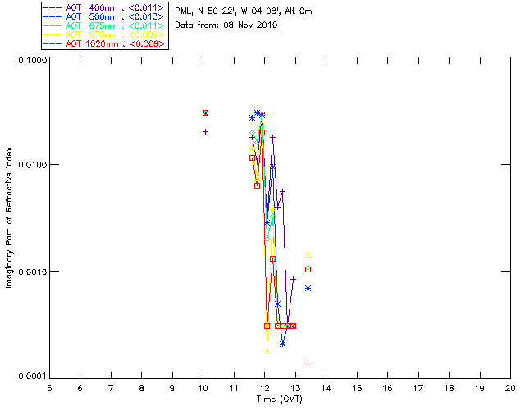Click the 'Data from: 08 Nov 2010' text
This screenshot has width=525, height=420.
[x=226, y=25]
